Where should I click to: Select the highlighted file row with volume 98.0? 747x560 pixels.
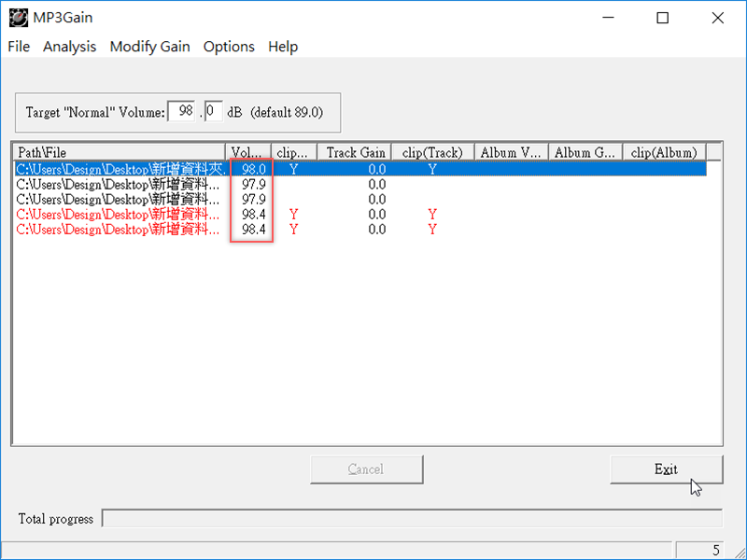(x=360, y=169)
